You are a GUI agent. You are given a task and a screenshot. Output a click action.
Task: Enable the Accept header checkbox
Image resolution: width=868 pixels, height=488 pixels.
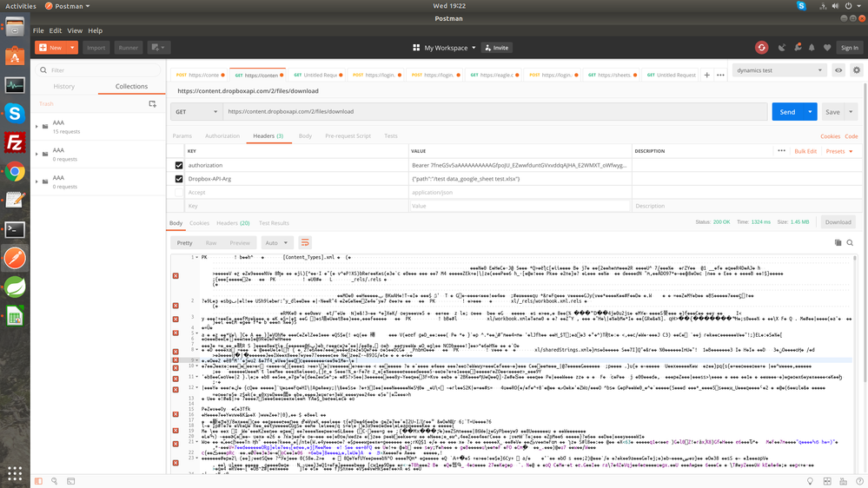tap(179, 193)
